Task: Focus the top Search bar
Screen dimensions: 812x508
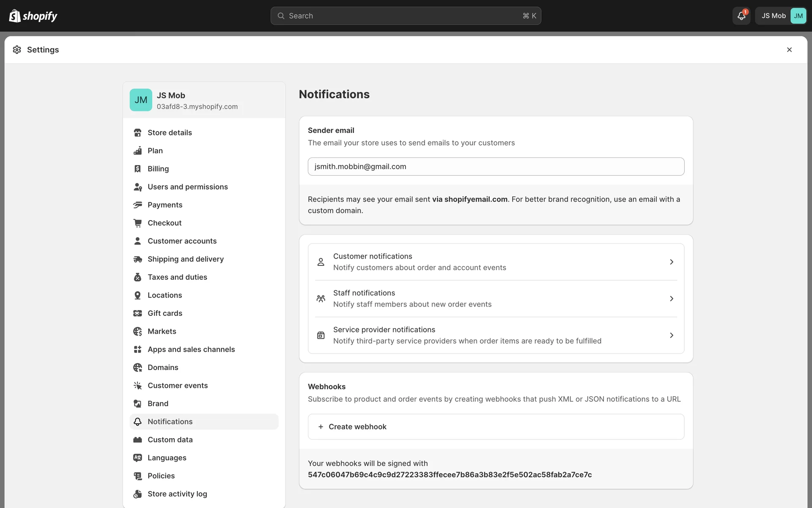Action: click(406, 16)
